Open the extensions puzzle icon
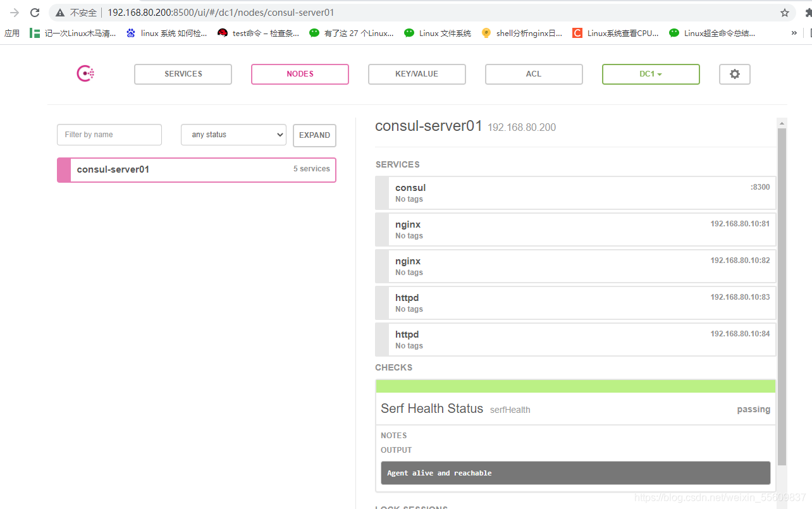The height and width of the screenshot is (509, 812). 808,13
